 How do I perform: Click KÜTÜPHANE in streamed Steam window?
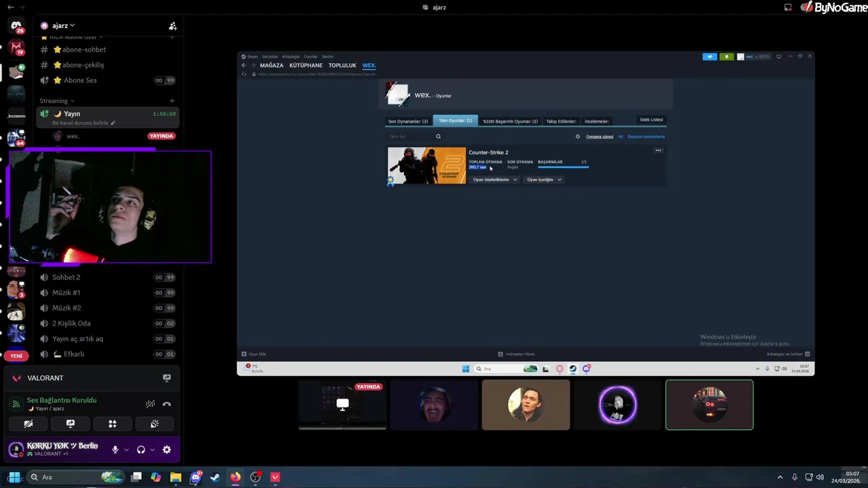point(306,66)
